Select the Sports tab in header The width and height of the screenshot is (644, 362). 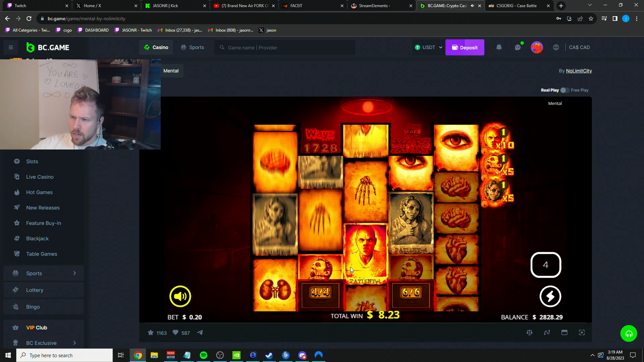[192, 47]
